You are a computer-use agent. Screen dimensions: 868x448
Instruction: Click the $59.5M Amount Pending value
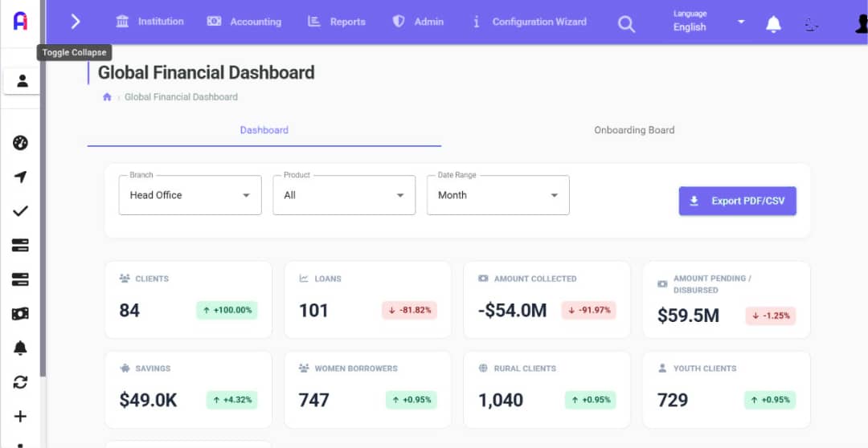(x=689, y=316)
